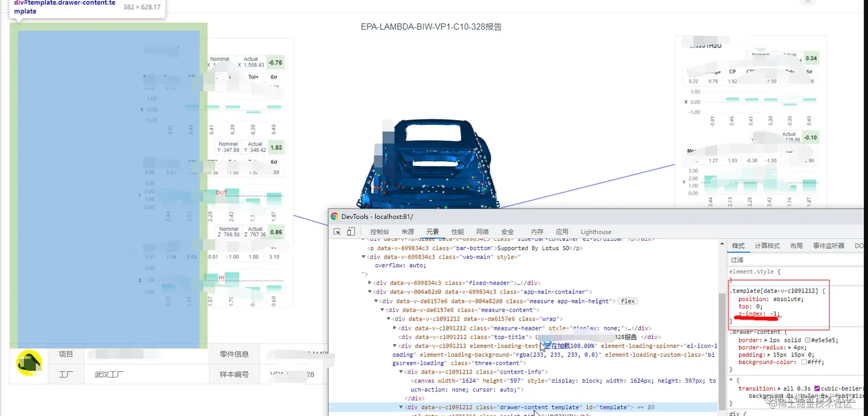868x416 pixels.
Task: Collapse the app-main-container div node
Action: [370, 292]
